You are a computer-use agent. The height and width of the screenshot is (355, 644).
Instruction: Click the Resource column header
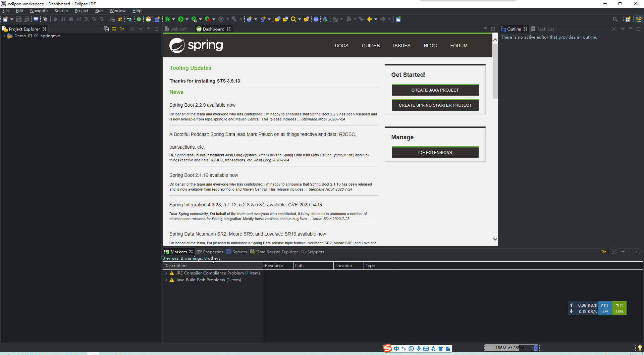pyautogui.click(x=278, y=265)
